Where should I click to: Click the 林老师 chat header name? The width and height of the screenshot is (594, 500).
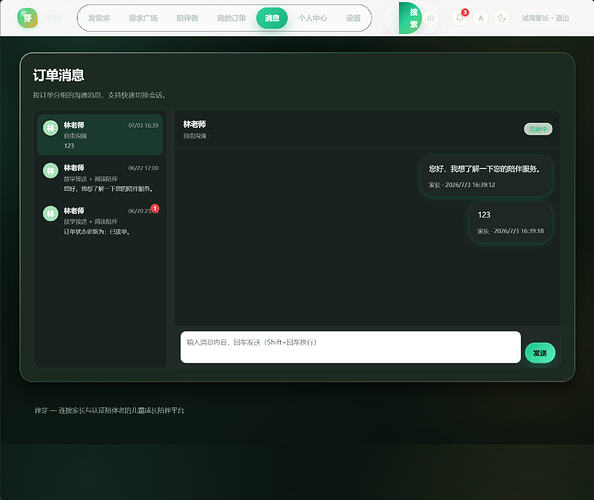pos(195,124)
